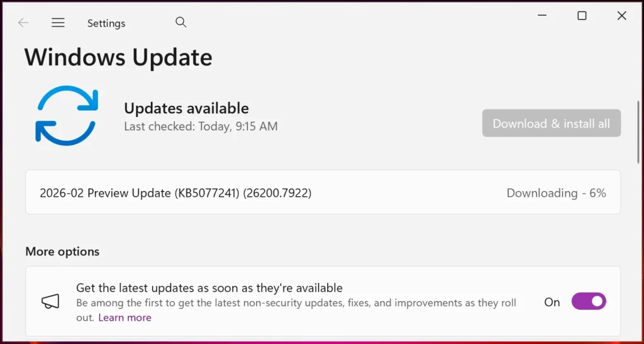Click the Downloading - 6% status text
The height and width of the screenshot is (344, 644).
[x=556, y=193]
